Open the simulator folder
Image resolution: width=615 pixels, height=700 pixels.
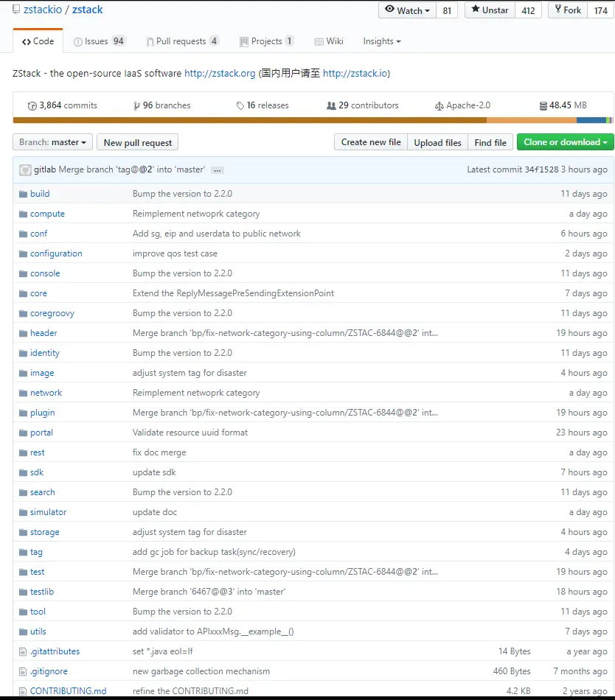[48, 512]
